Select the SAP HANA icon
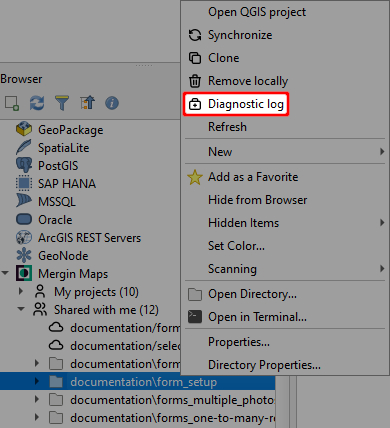The width and height of the screenshot is (390, 428). [x=24, y=183]
